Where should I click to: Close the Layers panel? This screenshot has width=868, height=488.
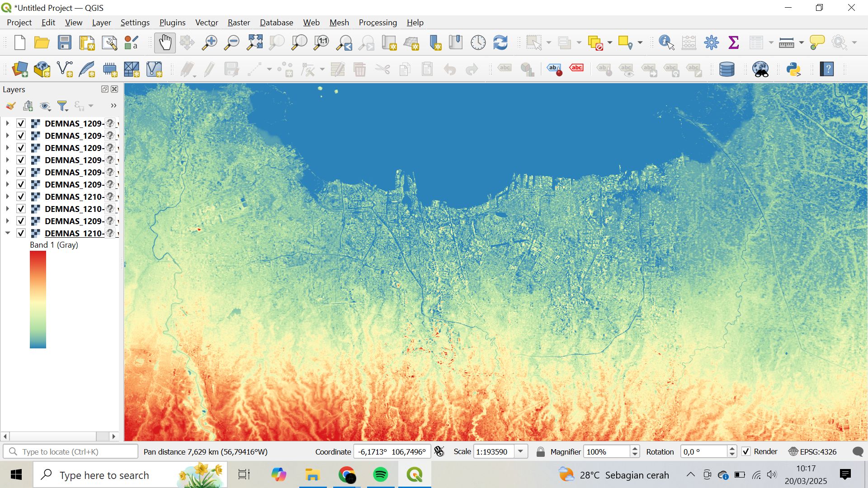tap(114, 89)
